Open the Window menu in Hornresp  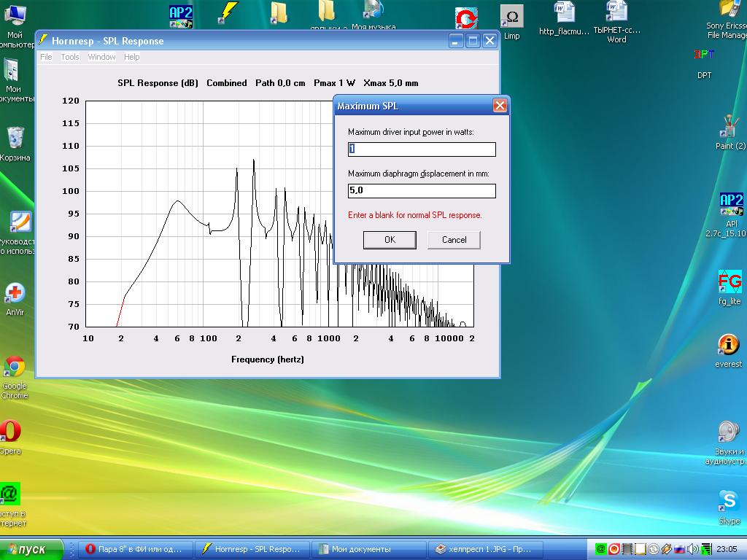(x=101, y=57)
